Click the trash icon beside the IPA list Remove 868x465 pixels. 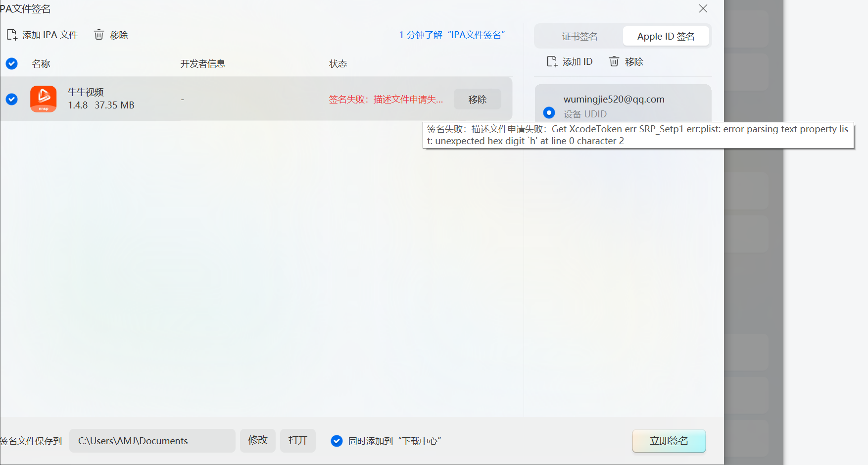click(x=99, y=35)
